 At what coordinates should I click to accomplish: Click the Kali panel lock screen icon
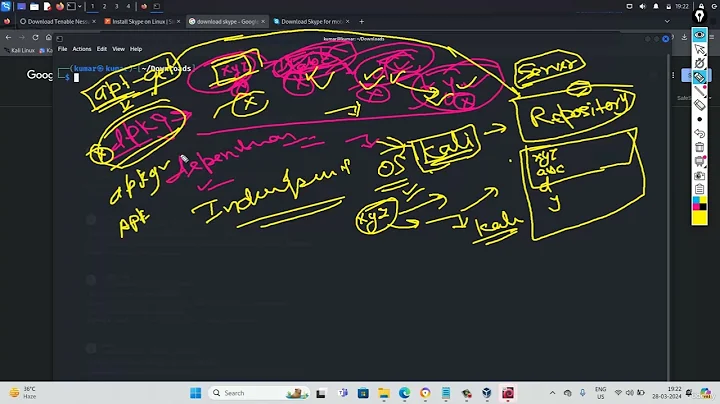pos(701,6)
